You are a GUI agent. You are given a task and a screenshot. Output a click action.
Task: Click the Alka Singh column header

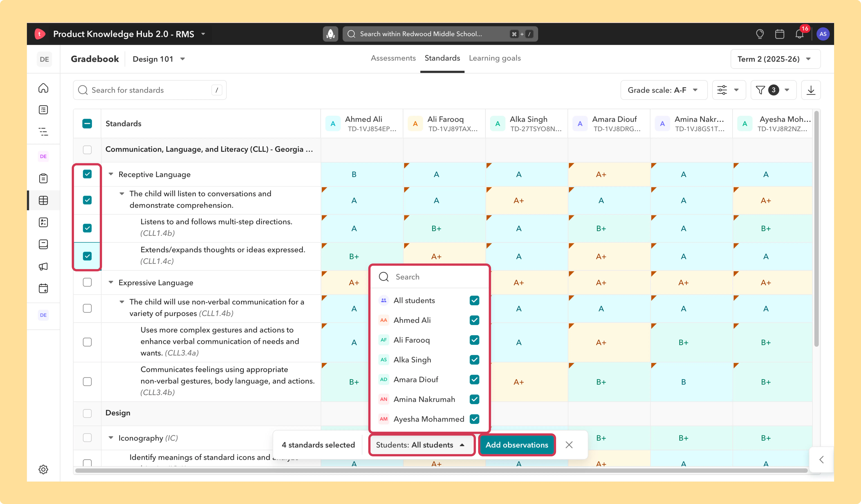coord(526,124)
